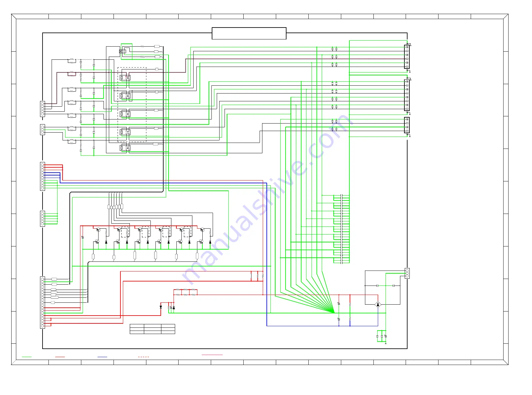Select the six-terminal plus/minus connector
Viewport: 532px width, 395px height.
coord(407,57)
